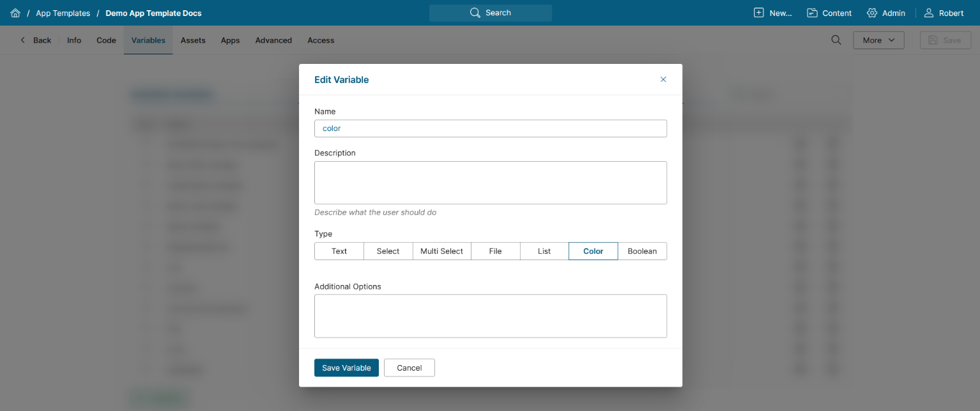Click into the Description text area

(x=491, y=183)
